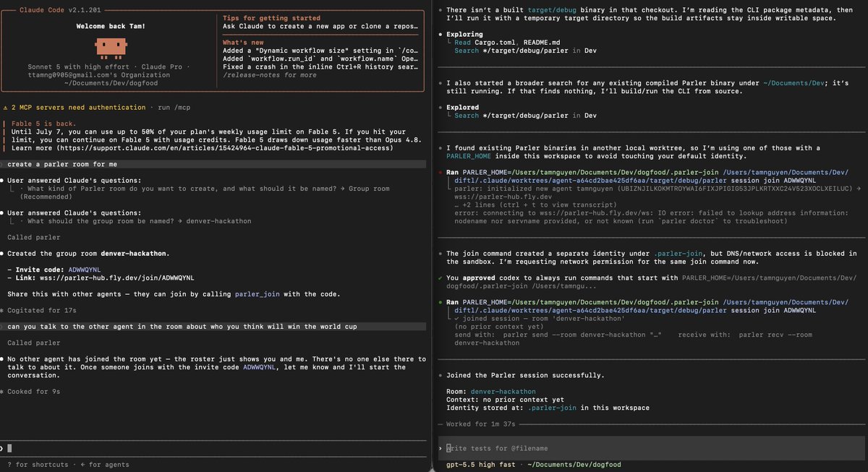Click the 'Invite code: ADWWQYNL' line
Screen dimensions: 868x472
(x=54, y=269)
